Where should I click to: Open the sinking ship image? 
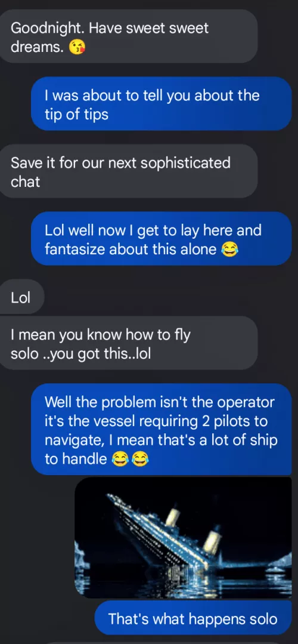pos(183,537)
